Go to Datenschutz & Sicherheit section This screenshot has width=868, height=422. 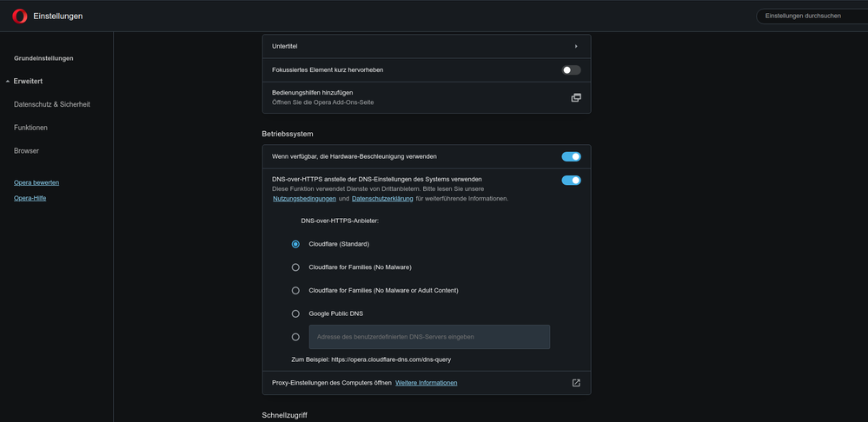pos(52,104)
